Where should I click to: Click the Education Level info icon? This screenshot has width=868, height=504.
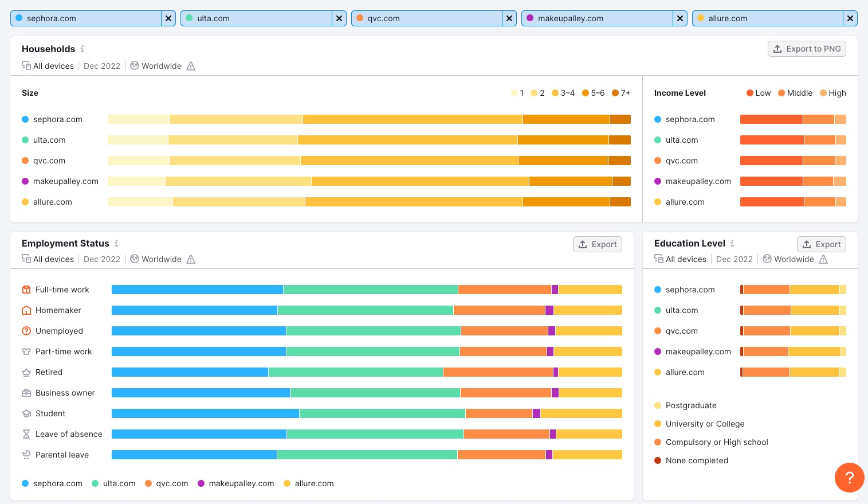732,243
